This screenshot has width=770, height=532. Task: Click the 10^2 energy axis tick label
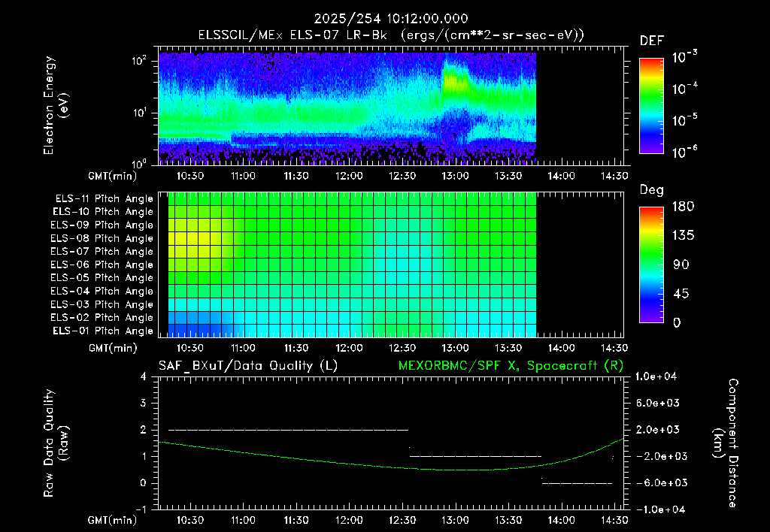tap(139, 61)
